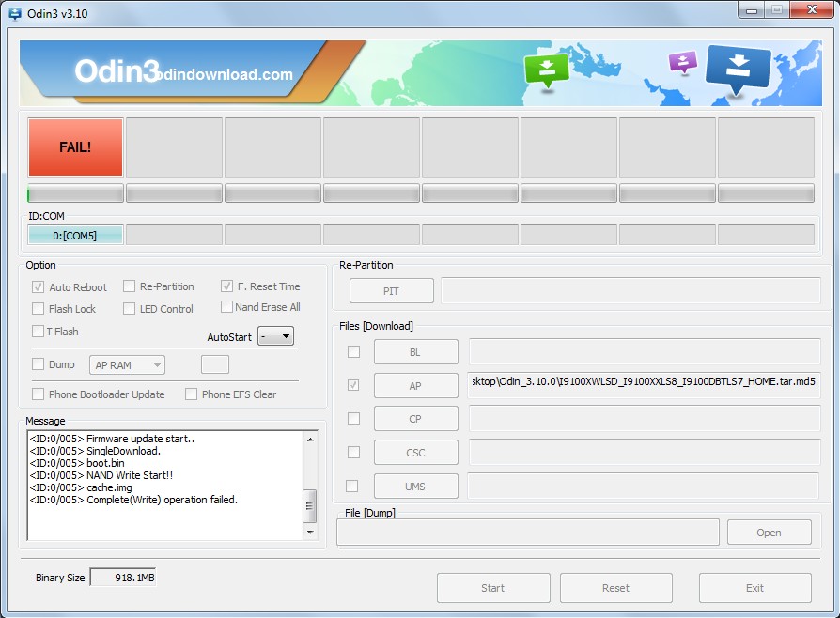840x618 pixels.
Task: Click the 'Firmware update start..' log line
Action: (x=112, y=439)
